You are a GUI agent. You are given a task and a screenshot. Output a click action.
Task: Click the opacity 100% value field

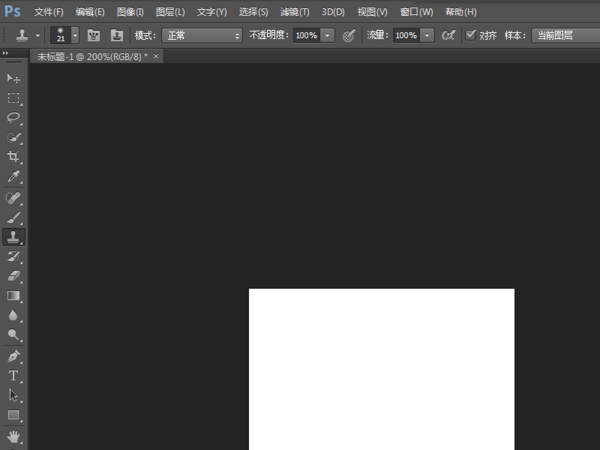(307, 36)
